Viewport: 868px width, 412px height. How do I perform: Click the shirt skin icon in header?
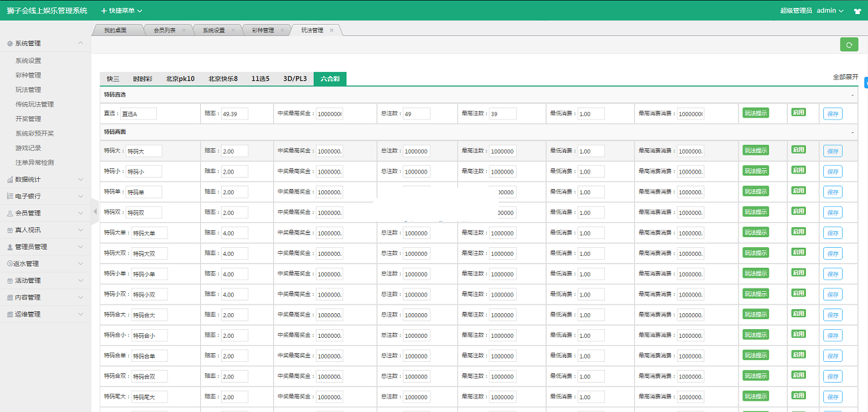pyautogui.click(x=857, y=11)
